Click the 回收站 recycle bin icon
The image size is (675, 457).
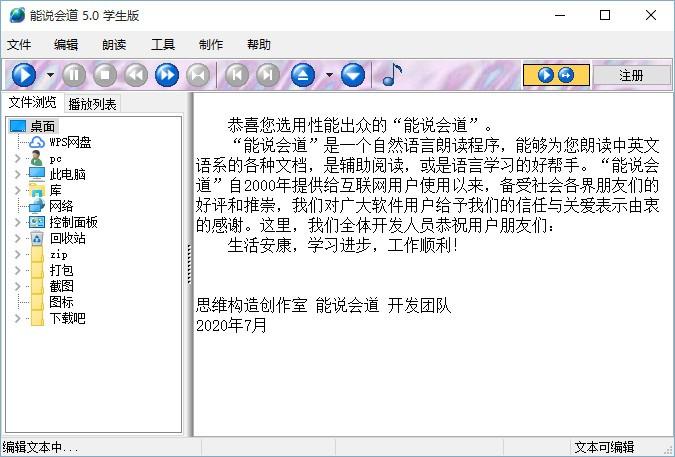[x=37, y=238]
